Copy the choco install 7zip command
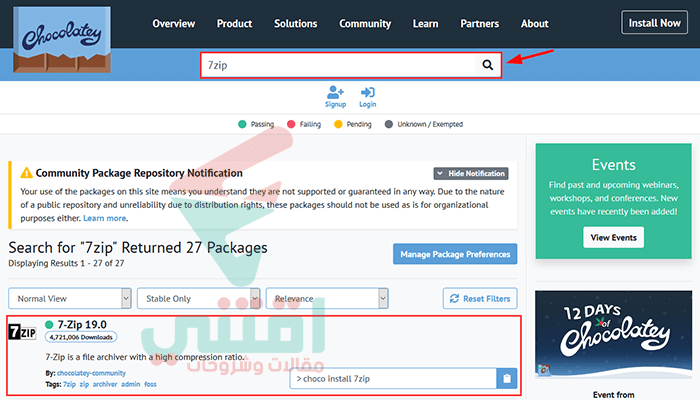700x400 pixels. click(x=507, y=379)
